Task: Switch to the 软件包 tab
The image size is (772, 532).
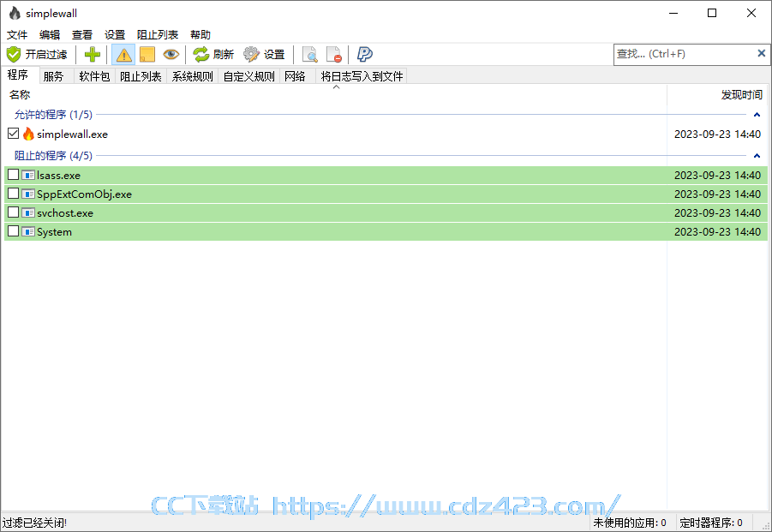Action: tap(94, 76)
